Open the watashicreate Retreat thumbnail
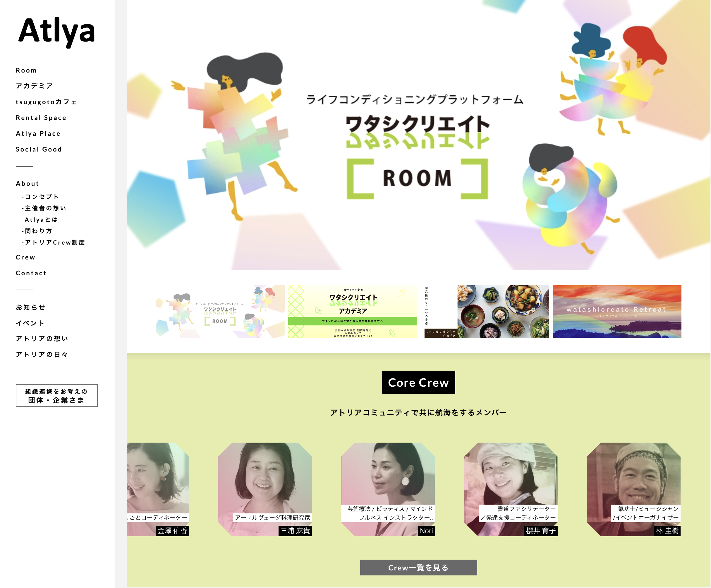This screenshot has width=711, height=588. click(x=617, y=312)
